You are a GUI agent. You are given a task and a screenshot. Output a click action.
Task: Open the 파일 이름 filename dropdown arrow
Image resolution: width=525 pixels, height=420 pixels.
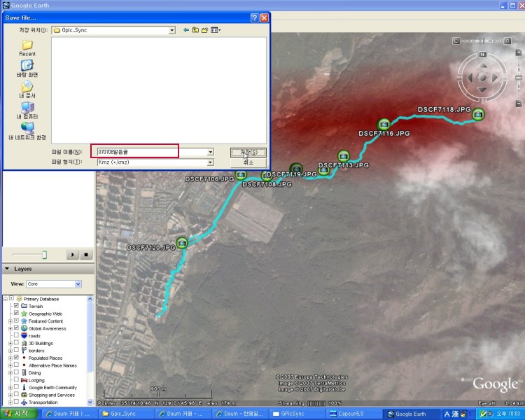[x=210, y=152]
